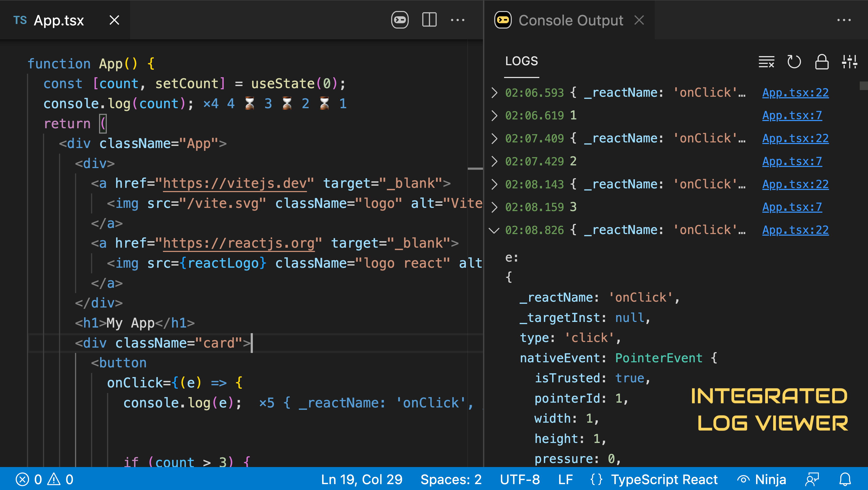Click the '<button' tag line in editor

[119, 363]
